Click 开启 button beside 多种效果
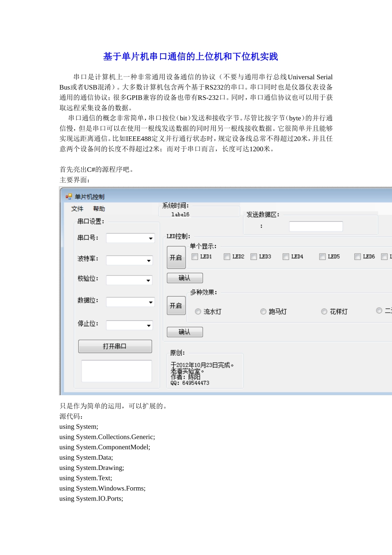The height and width of the screenshot is (555, 392). pos(176,306)
